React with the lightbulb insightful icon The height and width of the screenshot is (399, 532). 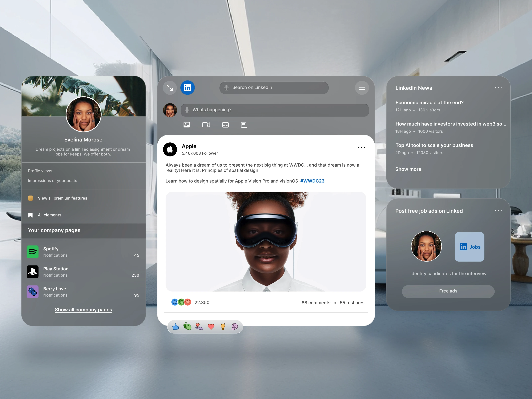[x=223, y=327]
